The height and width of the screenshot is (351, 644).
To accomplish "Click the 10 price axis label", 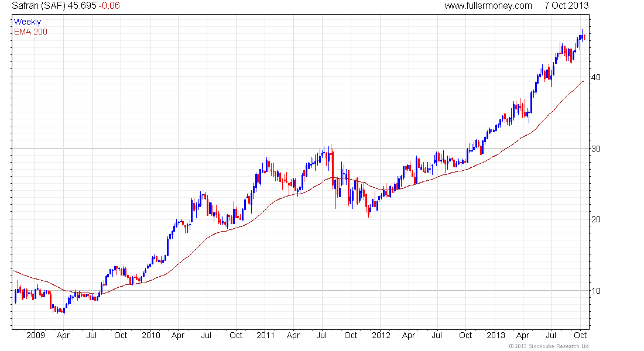I will (595, 291).
